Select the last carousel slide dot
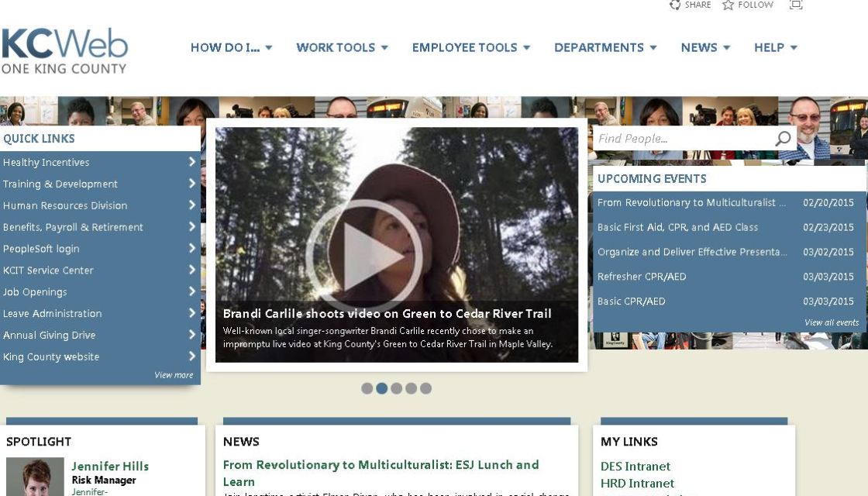The height and width of the screenshot is (496, 868). click(425, 388)
